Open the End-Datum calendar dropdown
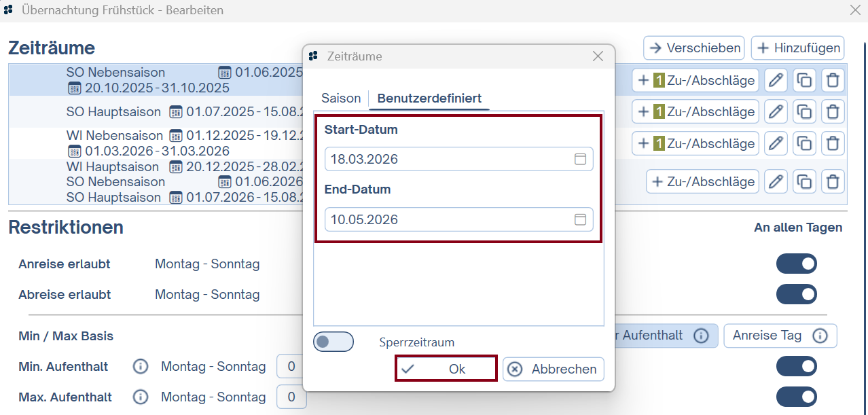 580,219
